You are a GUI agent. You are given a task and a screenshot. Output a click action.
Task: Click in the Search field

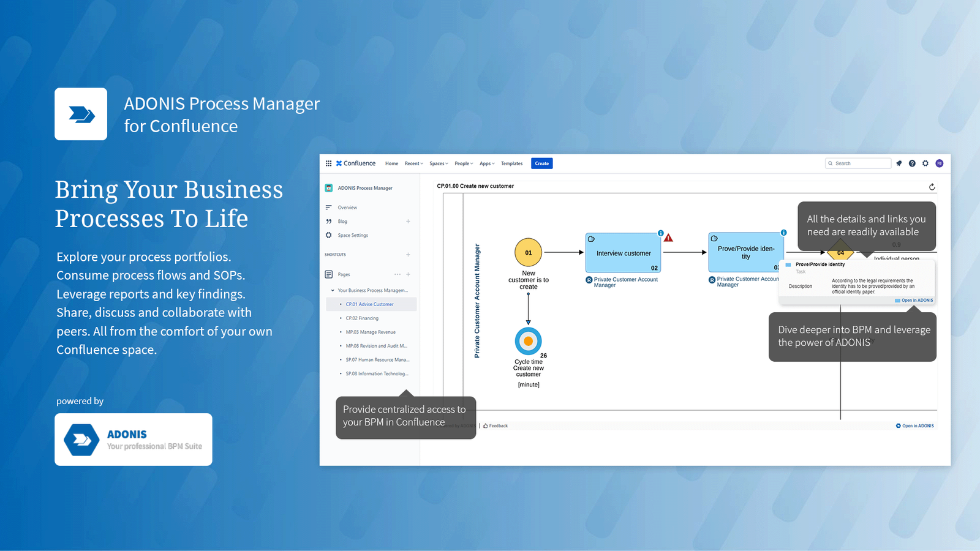pos(858,163)
